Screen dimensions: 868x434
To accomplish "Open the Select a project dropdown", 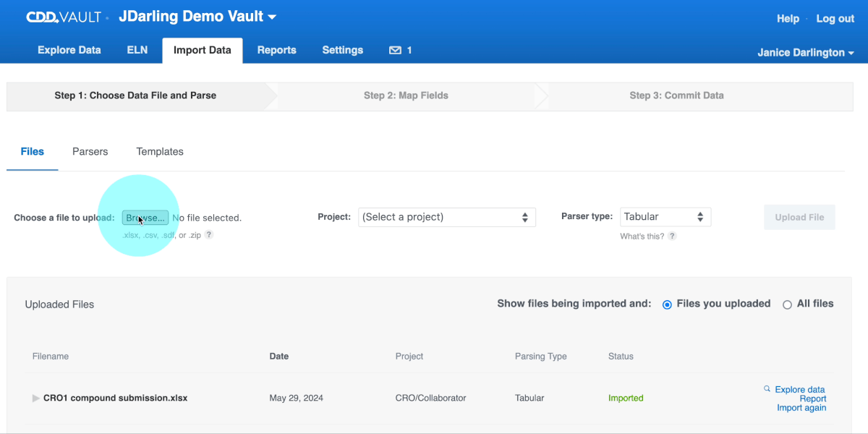I will click(446, 216).
